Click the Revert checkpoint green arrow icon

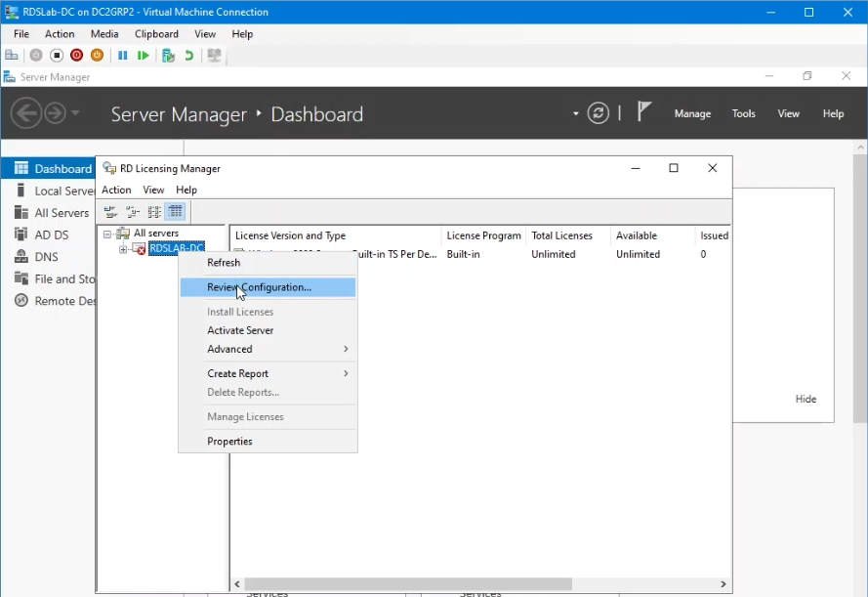pos(189,56)
